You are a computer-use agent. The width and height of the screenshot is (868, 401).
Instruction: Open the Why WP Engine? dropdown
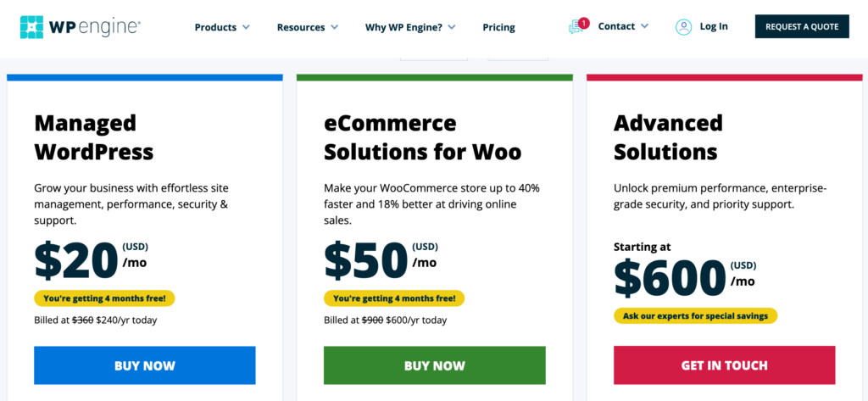[410, 27]
